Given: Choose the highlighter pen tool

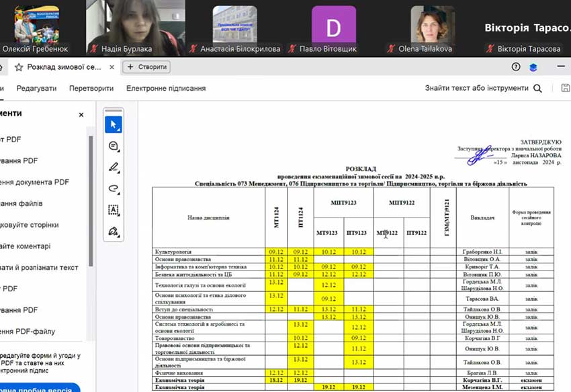Looking at the screenshot, I should [x=114, y=167].
